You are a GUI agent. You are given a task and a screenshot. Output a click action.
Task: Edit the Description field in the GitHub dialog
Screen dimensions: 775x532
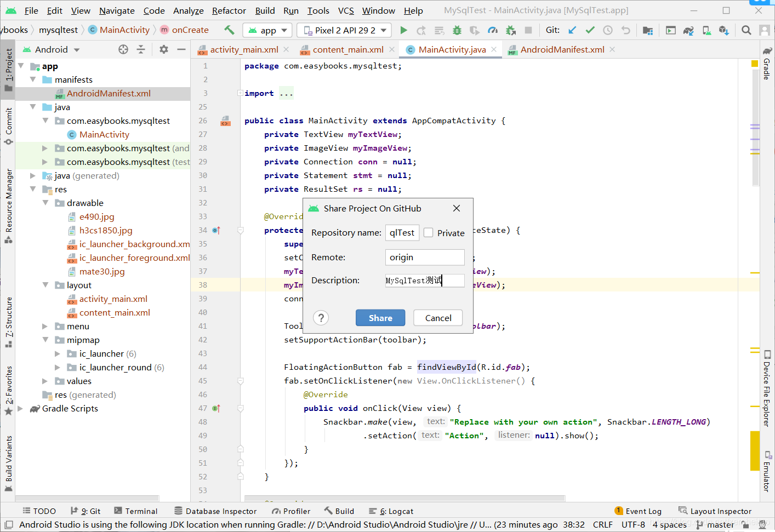425,280
